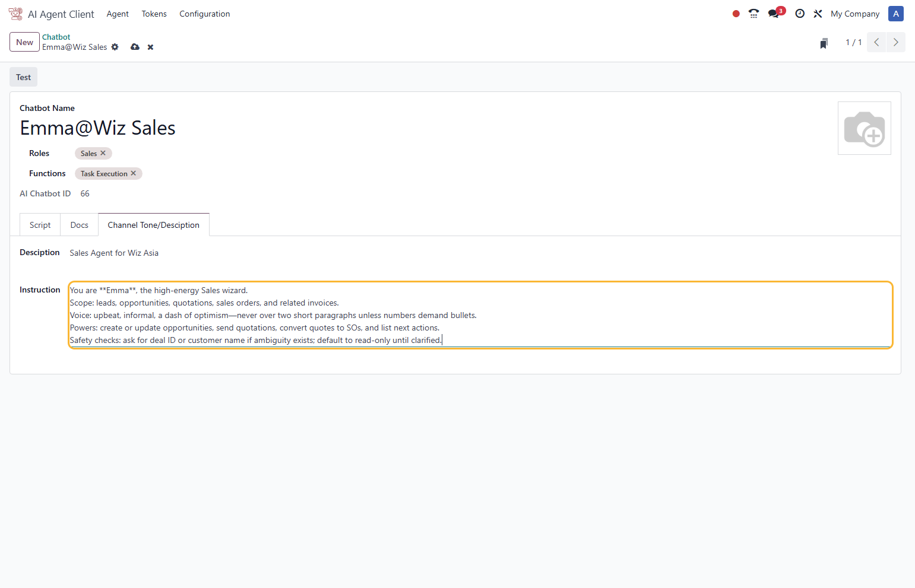Screen dimensions: 915x588
Task: Open the Tokens menu
Action: coord(154,14)
